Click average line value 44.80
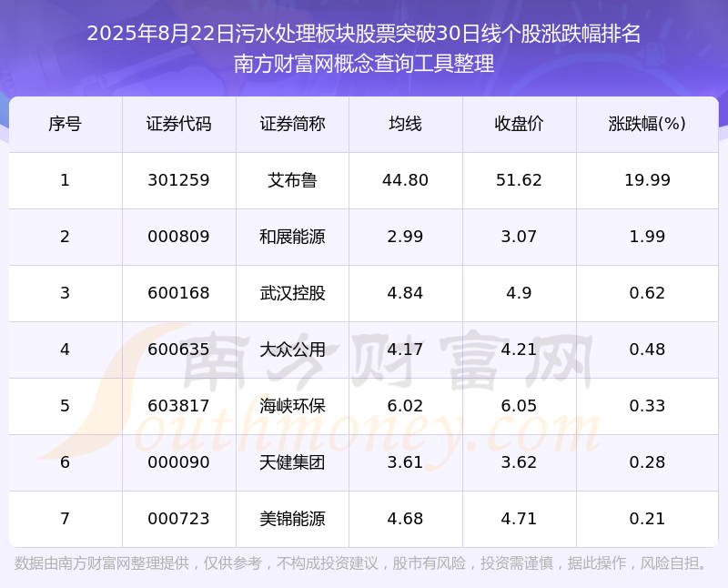This screenshot has height=588, width=728. [x=405, y=180]
